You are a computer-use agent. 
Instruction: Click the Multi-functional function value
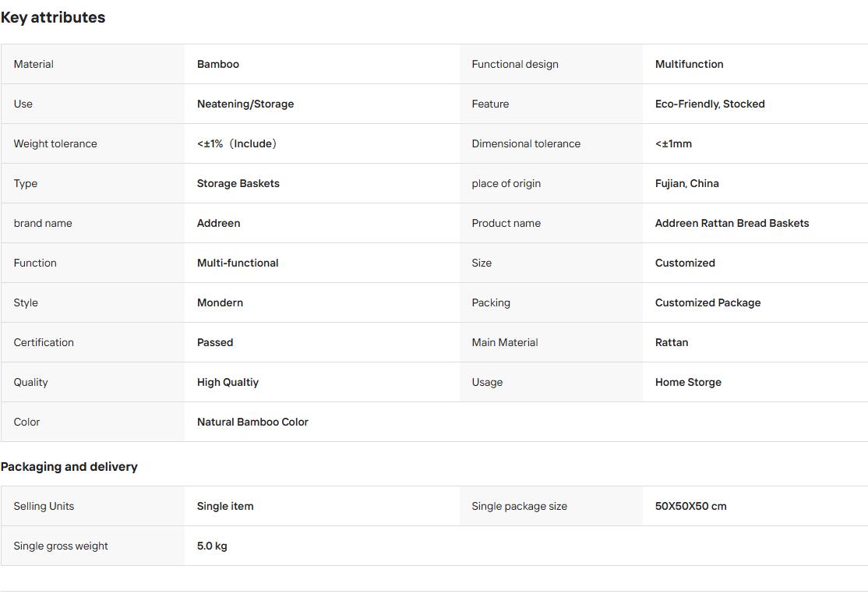coord(238,263)
